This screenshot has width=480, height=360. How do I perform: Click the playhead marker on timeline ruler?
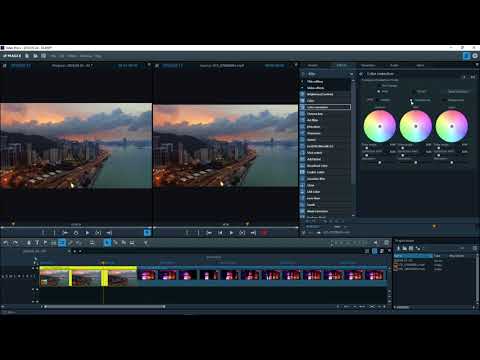(x=103, y=263)
